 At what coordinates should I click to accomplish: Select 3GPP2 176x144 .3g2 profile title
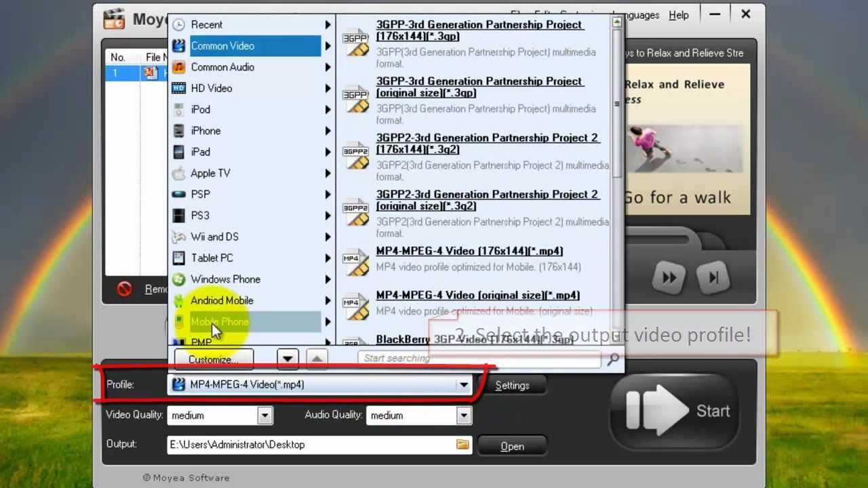point(488,144)
